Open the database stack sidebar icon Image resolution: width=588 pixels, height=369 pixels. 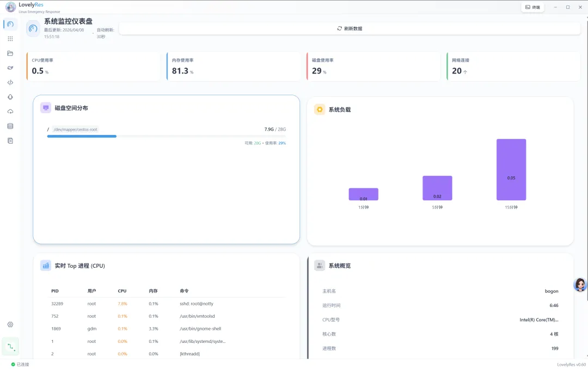(10, 126)
